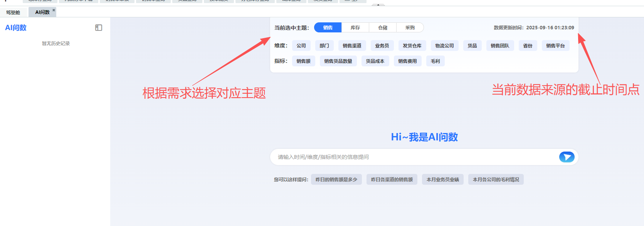Viewport: 644px width, 226px height.
Task: Select the 仓储 theme
Action: tap(382, 28)
